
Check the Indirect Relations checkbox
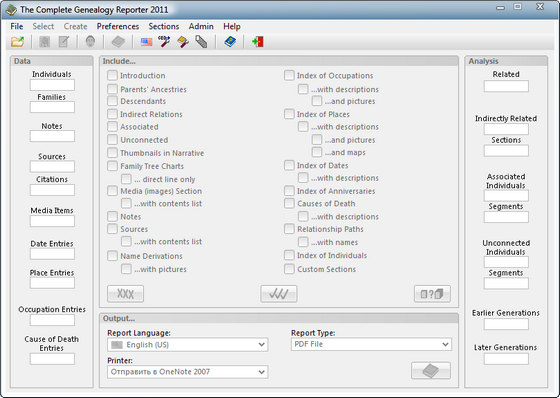coord(112,114)
